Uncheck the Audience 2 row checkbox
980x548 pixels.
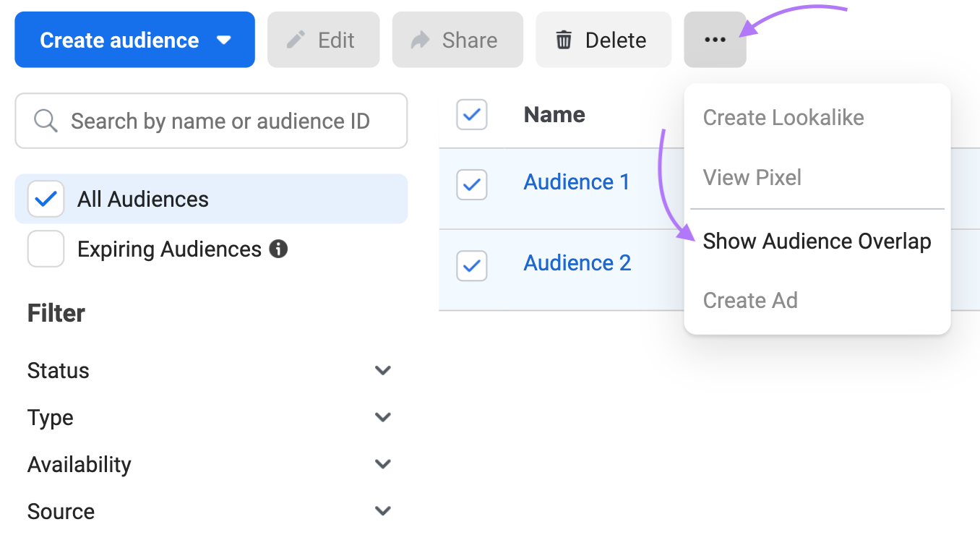(x=471, y=266)
